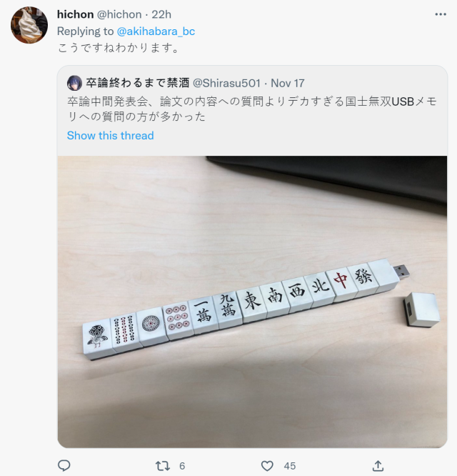Image resolution: width=457 pixels, height=476 pixels.
Task: Open the 22h timestamp link
Action: (161, 14)
